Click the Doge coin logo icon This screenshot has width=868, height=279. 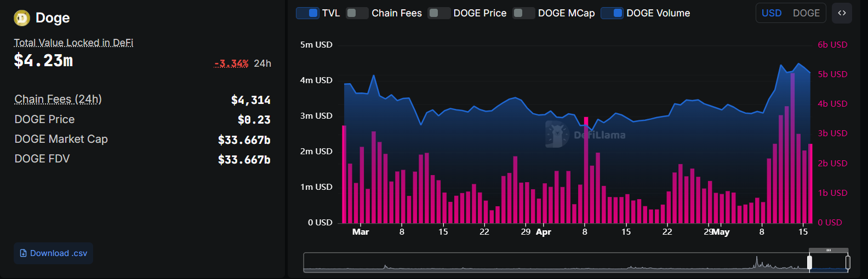coord(22,18)
